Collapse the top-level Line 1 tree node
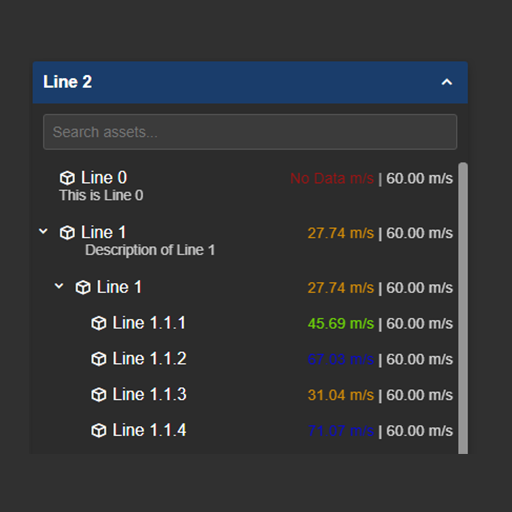512x512 pixels. (43, 231)
